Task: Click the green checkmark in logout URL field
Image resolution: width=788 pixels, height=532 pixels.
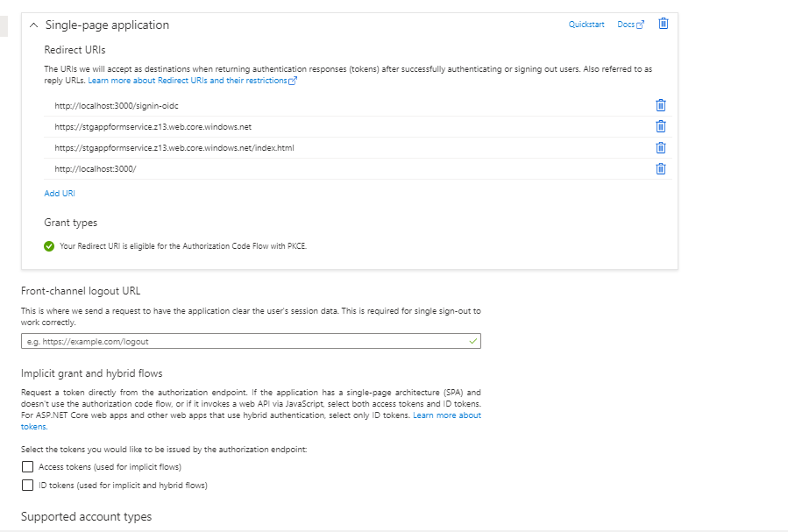Action: pos(473,341)
